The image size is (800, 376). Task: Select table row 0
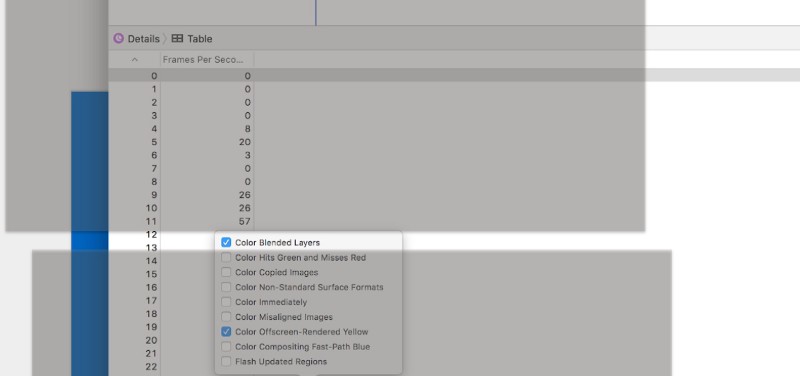454,76
